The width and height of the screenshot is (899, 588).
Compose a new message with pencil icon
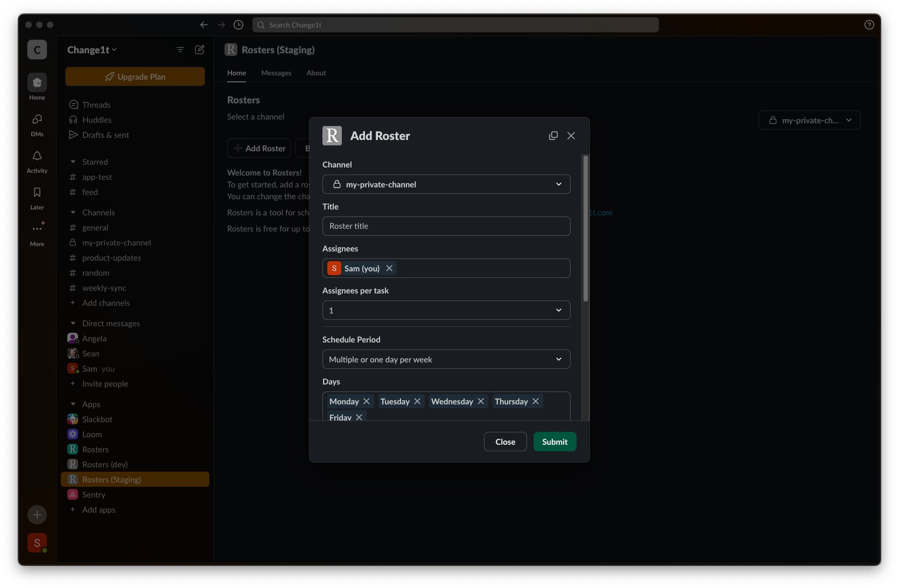(200, 50)
